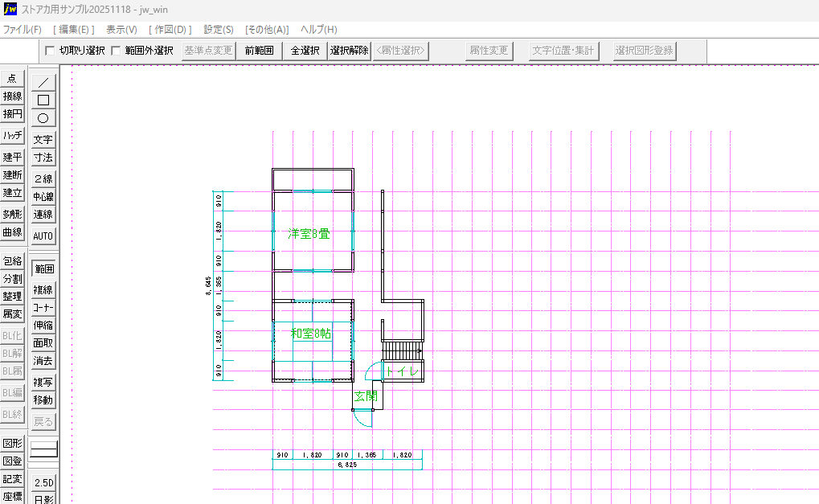Expand the 設定(S) menu
This screenshot has width=819, height=504.
219,29
